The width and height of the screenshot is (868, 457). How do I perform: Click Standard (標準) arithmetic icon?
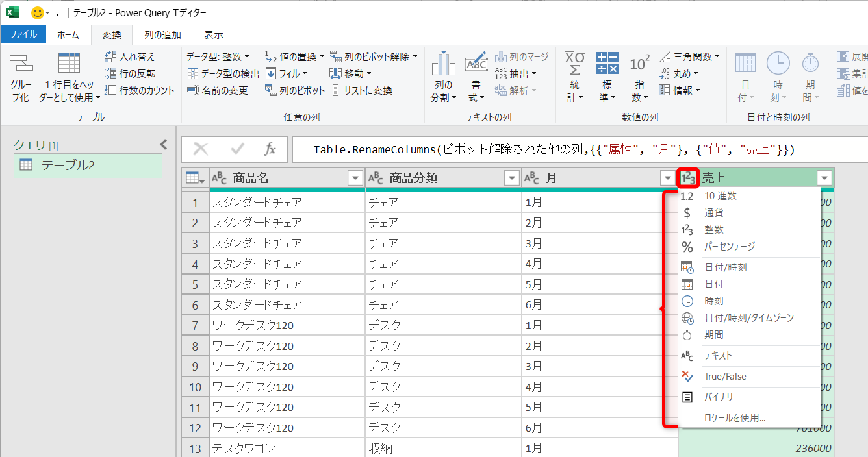click(607, 64)
